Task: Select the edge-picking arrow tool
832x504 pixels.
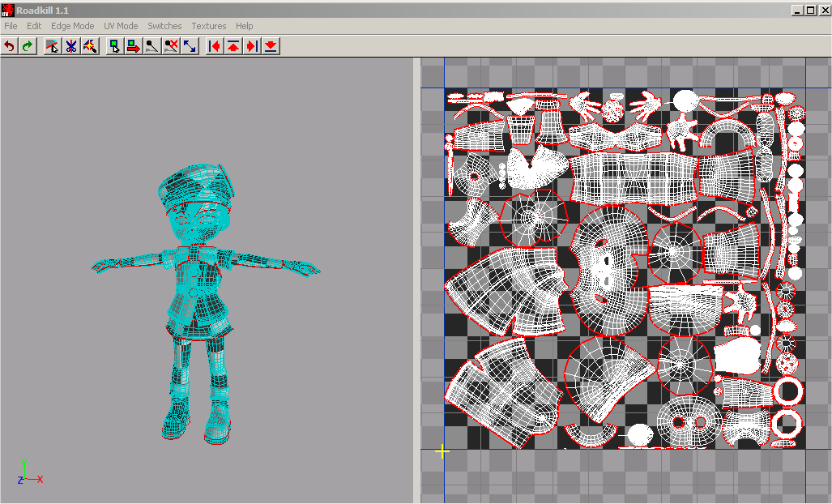Action: point(51,46)
